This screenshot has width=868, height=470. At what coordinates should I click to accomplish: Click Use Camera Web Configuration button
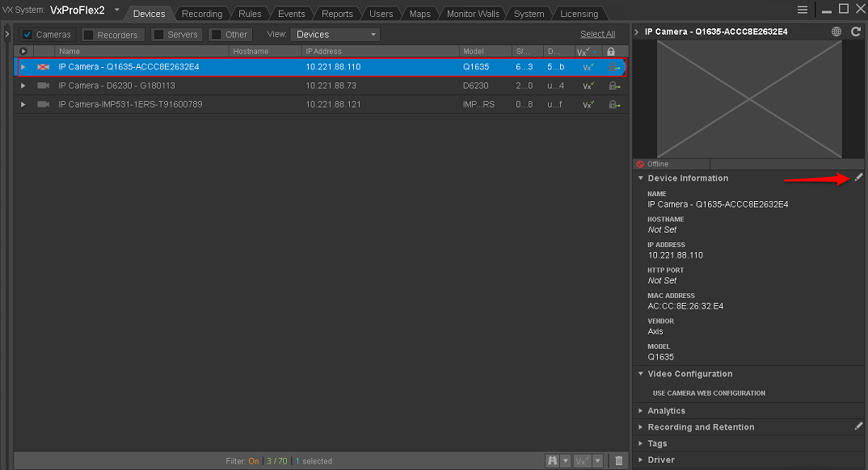(x=708, y=393)
